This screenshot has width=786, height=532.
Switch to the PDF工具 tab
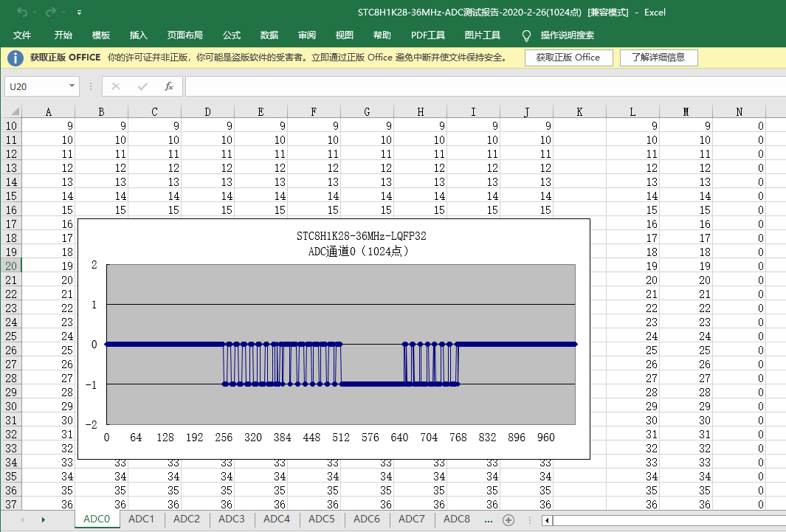(428, 35)
